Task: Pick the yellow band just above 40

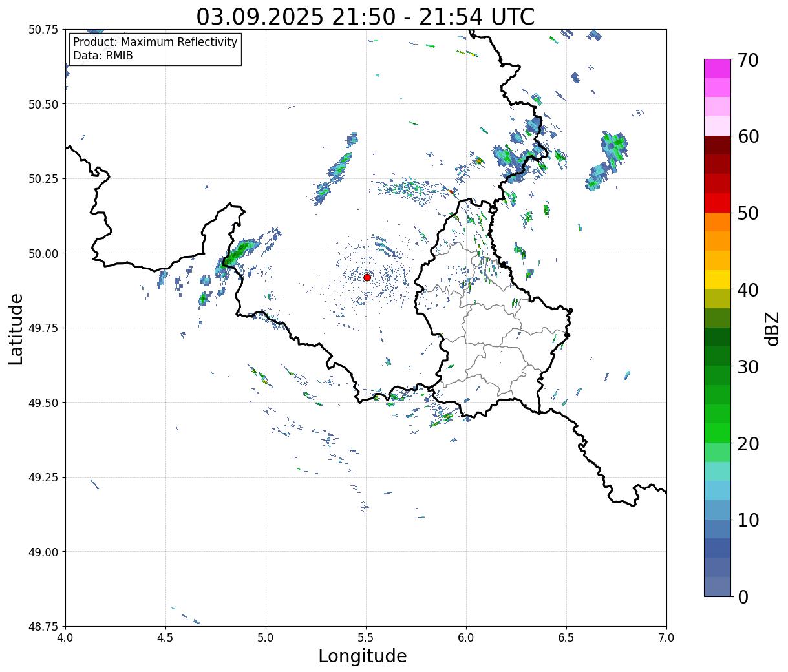Action: pyautogui.click(x=718, y=280)
